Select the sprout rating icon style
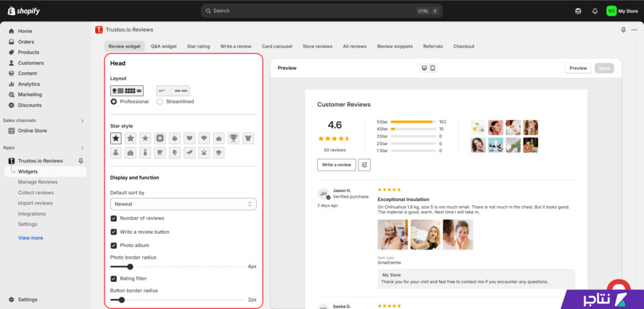644x309 pixels. [189, 153]
